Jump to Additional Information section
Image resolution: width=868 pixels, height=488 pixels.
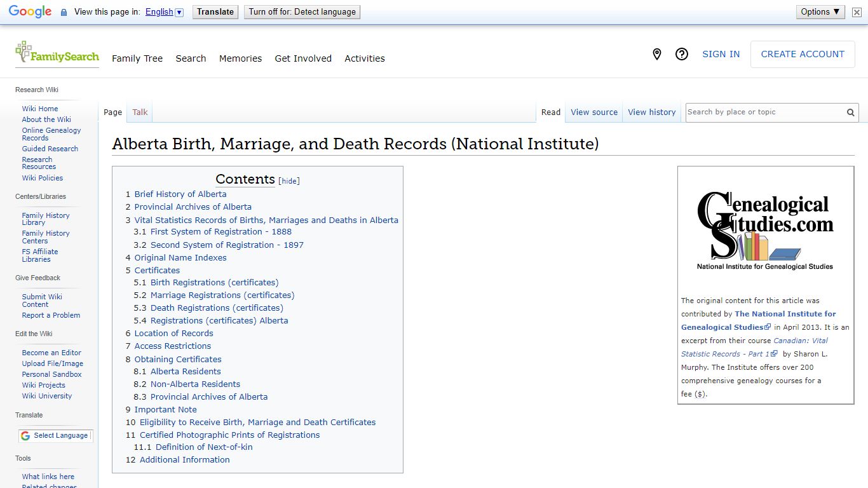pyautogui.click(x=185, y=460)
